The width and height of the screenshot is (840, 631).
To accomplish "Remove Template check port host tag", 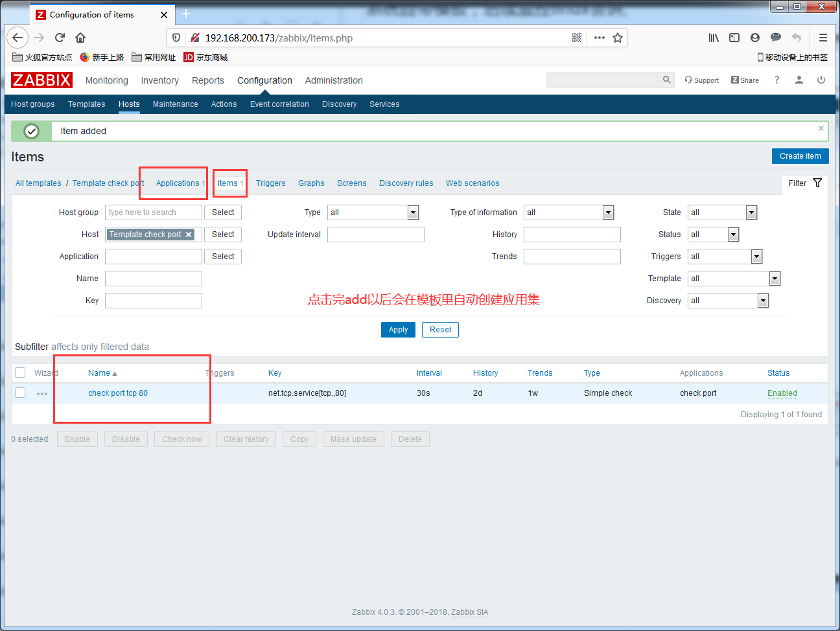I will coord(189,235).
